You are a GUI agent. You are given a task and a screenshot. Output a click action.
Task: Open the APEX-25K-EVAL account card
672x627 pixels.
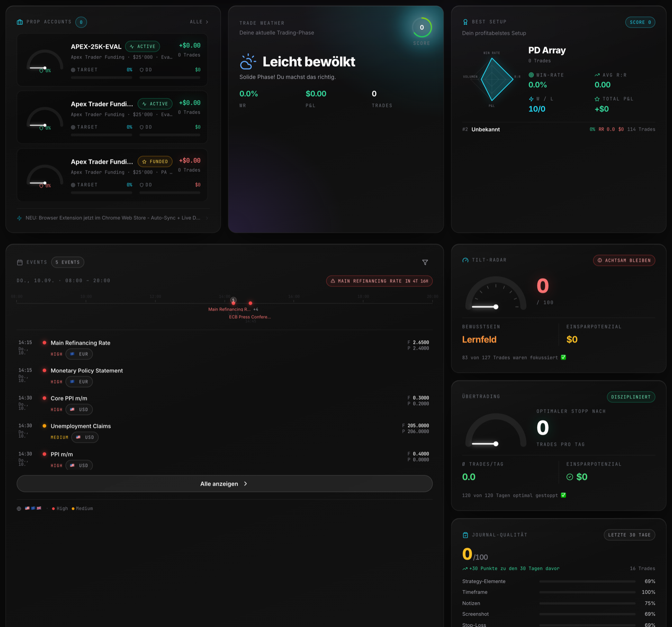point(112,60)
